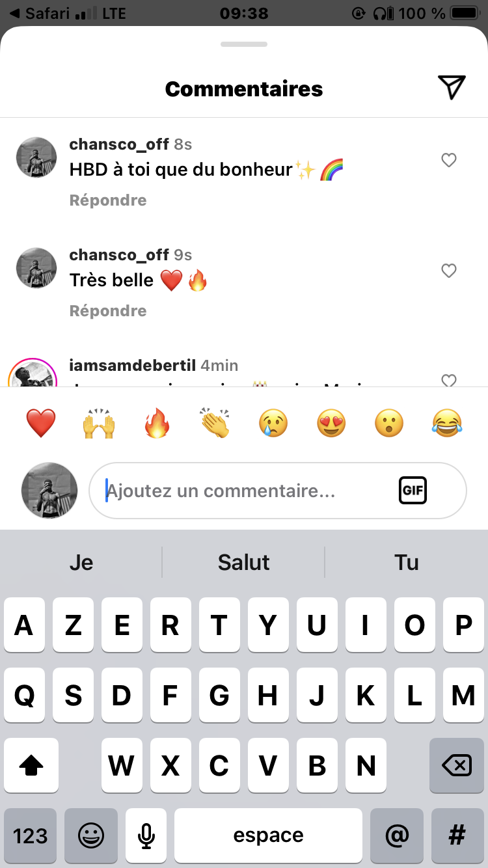The image size is (488, 868).
Task: Insert the laughing tears emoji
Action: [447, 424]
